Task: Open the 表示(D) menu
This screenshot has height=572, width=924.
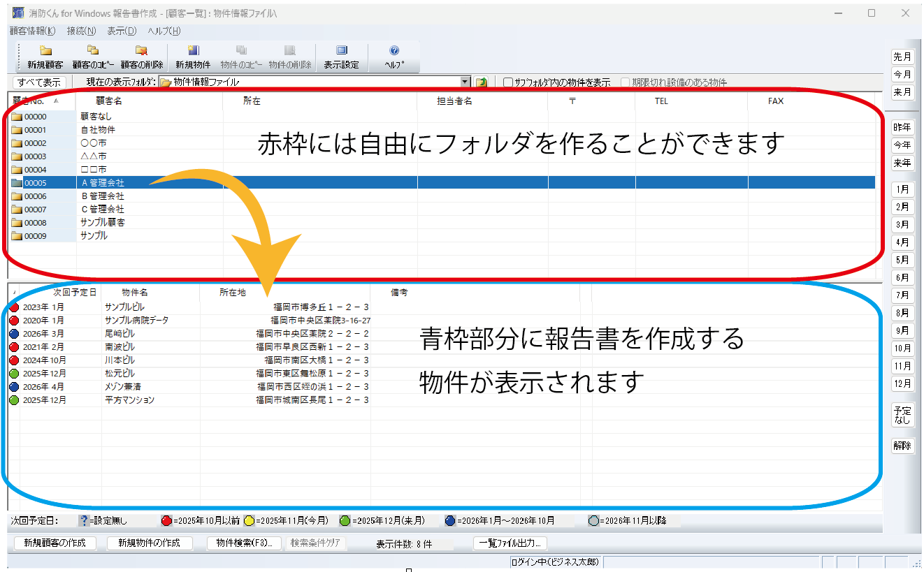Action: click(122, 31)
